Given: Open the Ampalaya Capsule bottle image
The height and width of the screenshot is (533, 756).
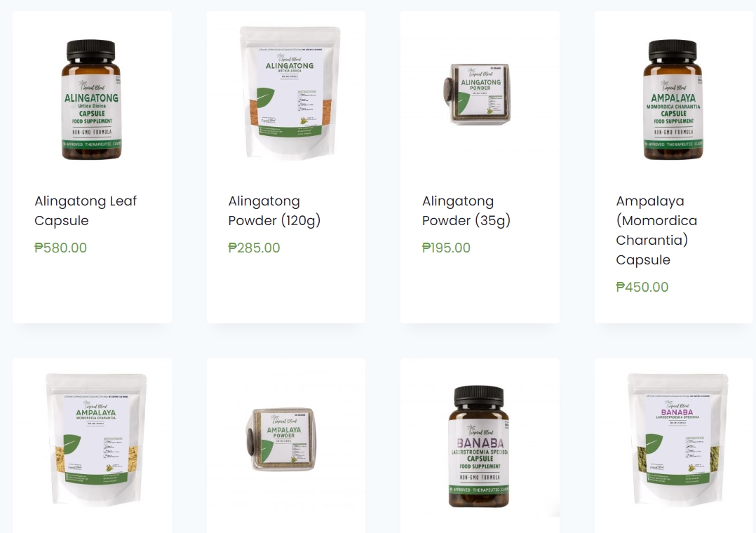Looking at the screenshot, I should [x=673, y=100].
